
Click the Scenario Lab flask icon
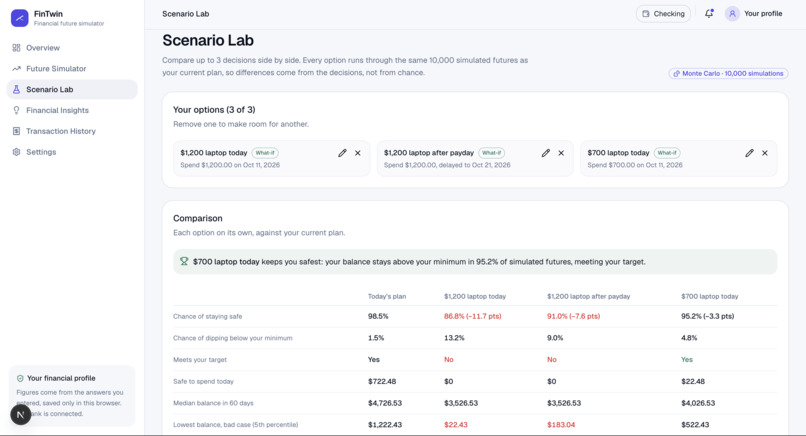click(16, 89)
